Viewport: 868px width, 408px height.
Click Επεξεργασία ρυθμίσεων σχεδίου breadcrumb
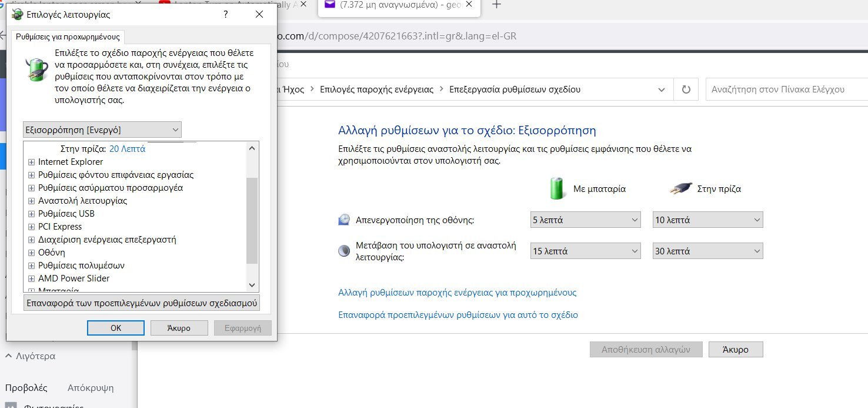[x=515, y=89]
